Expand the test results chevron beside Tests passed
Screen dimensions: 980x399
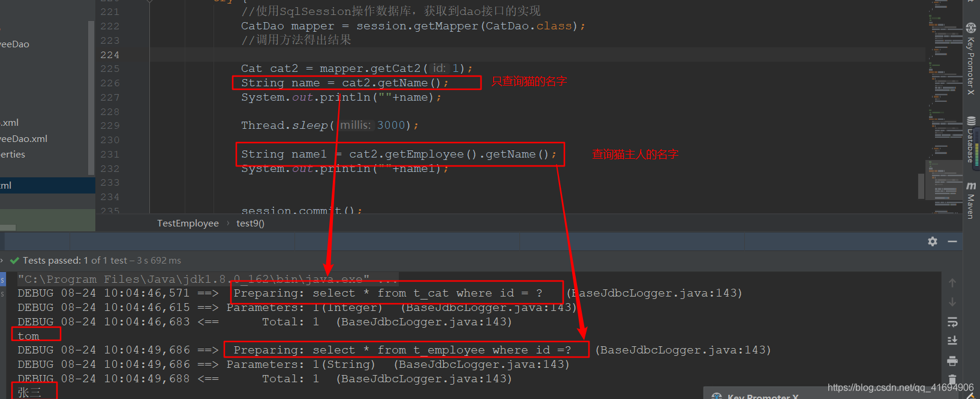tap(2, 261)
